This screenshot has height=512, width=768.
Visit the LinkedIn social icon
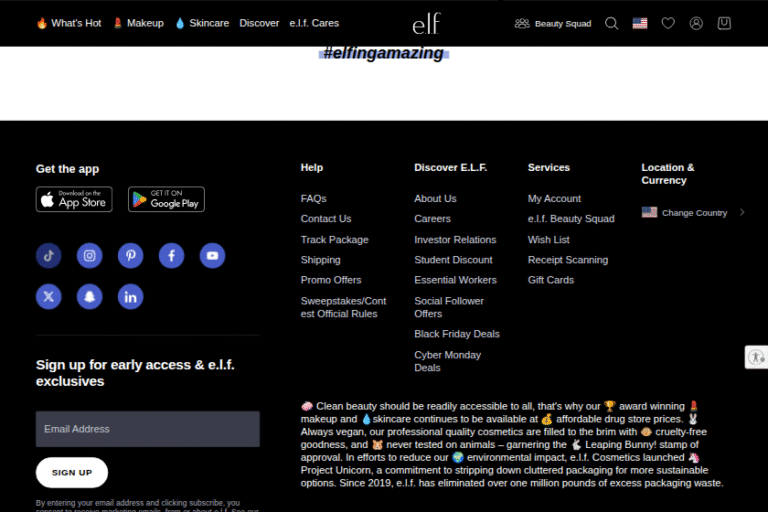click(x=130, y=297)
